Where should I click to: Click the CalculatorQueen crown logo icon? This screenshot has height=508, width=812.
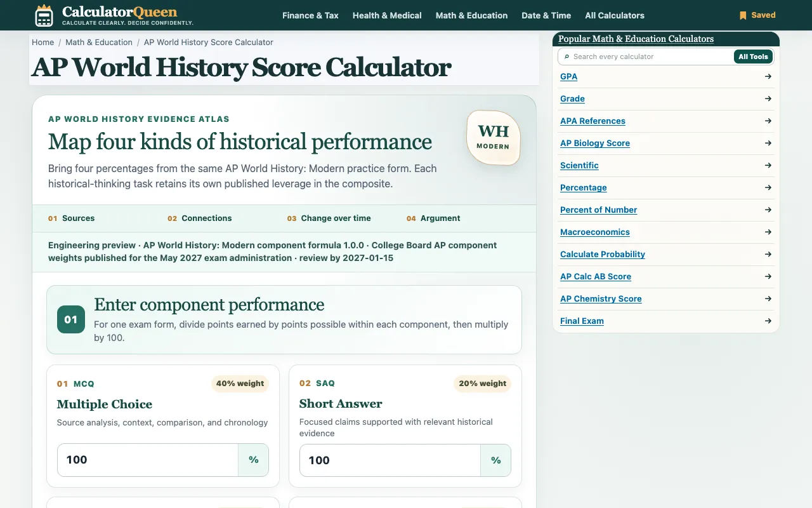tap(44, 15)
